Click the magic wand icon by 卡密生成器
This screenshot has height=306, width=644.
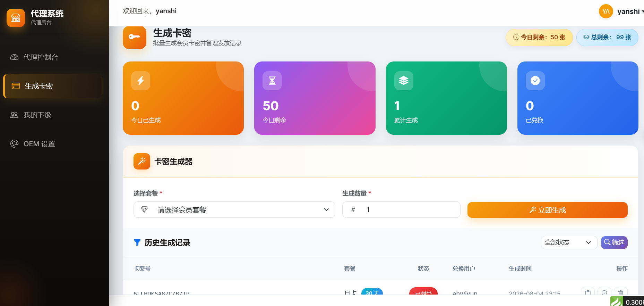(142, 161)
